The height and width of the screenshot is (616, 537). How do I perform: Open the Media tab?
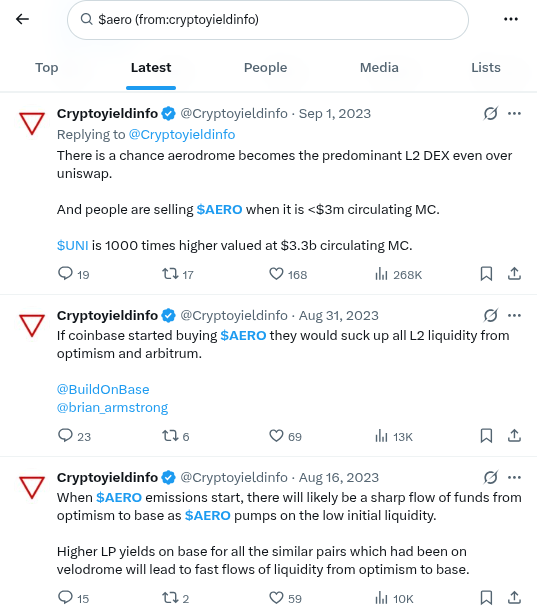point(379,68)
